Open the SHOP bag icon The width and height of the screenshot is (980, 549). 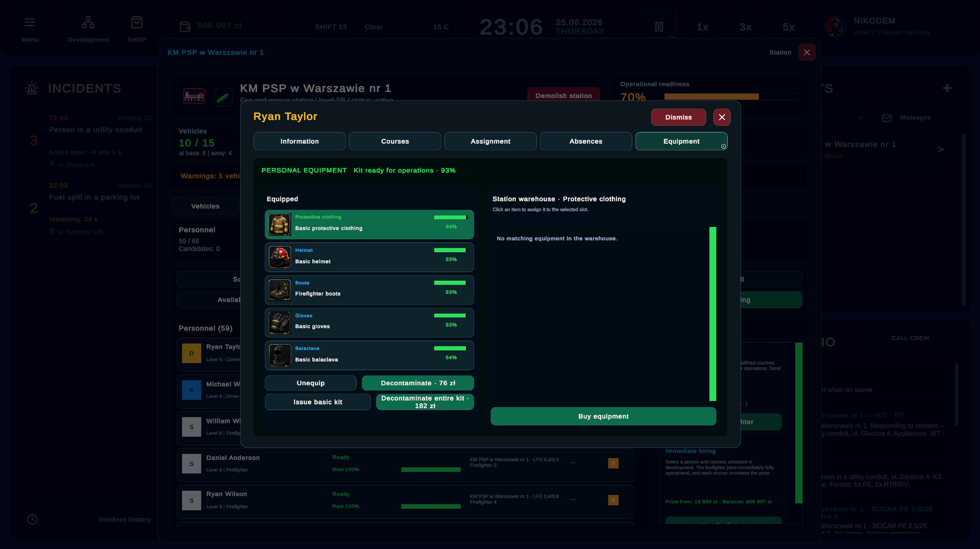137,22
